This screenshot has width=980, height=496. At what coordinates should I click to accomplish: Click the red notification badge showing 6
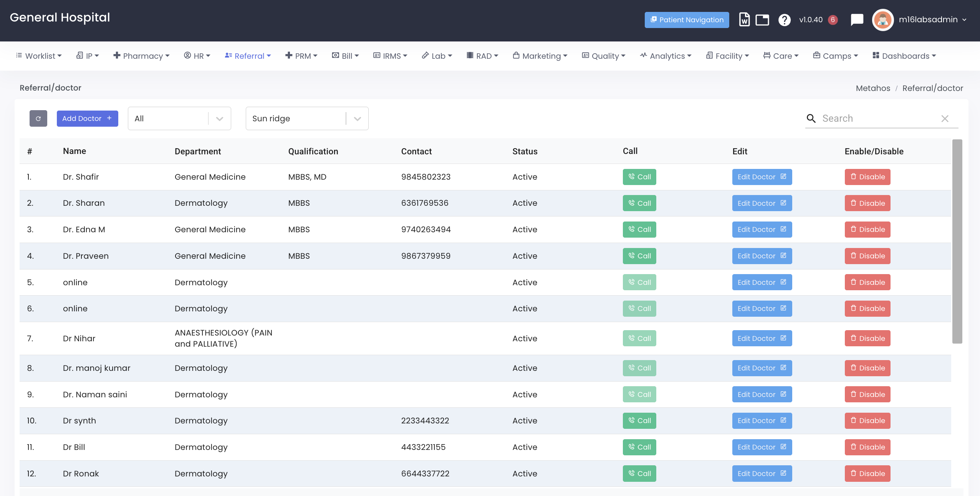pos(833,20)
